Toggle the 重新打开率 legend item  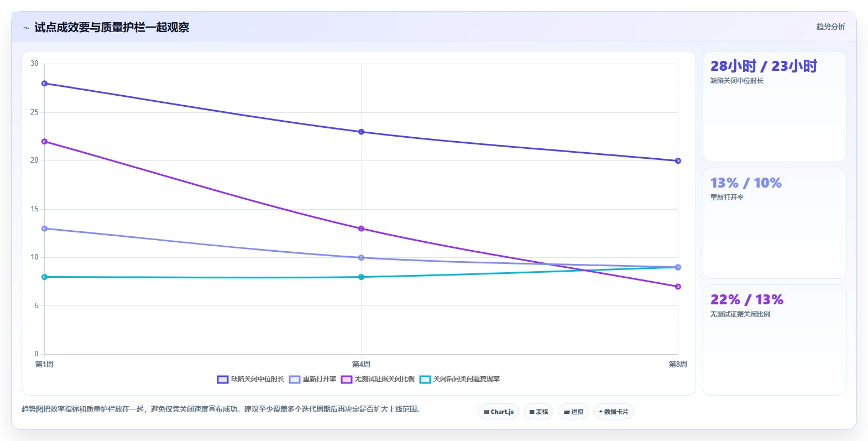tap(313, 379)
